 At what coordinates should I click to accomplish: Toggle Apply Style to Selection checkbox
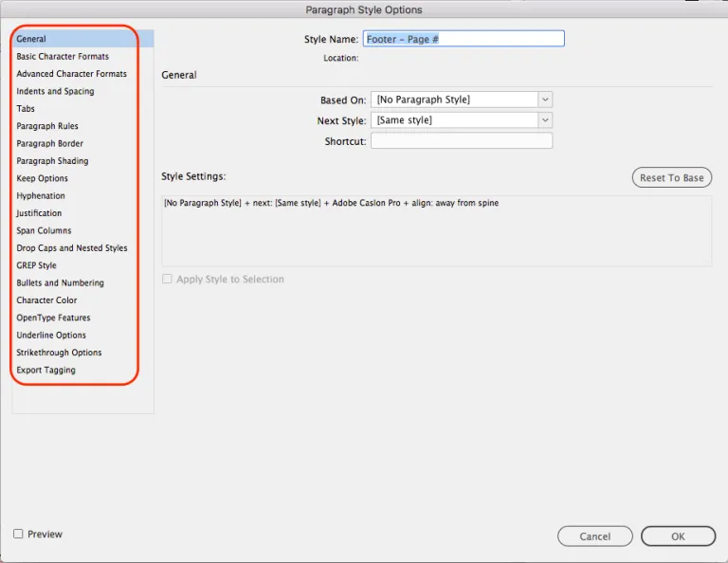[167, 279]
